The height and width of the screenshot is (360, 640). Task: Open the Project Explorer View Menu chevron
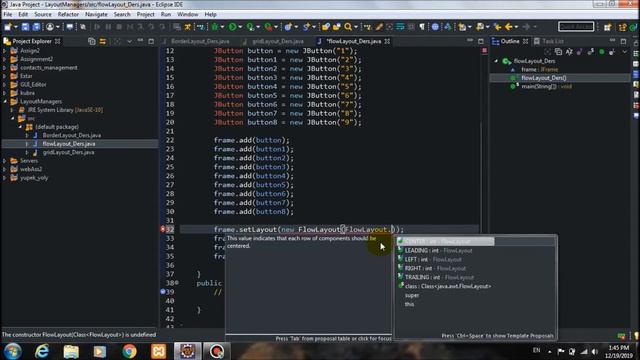point(129,41)
